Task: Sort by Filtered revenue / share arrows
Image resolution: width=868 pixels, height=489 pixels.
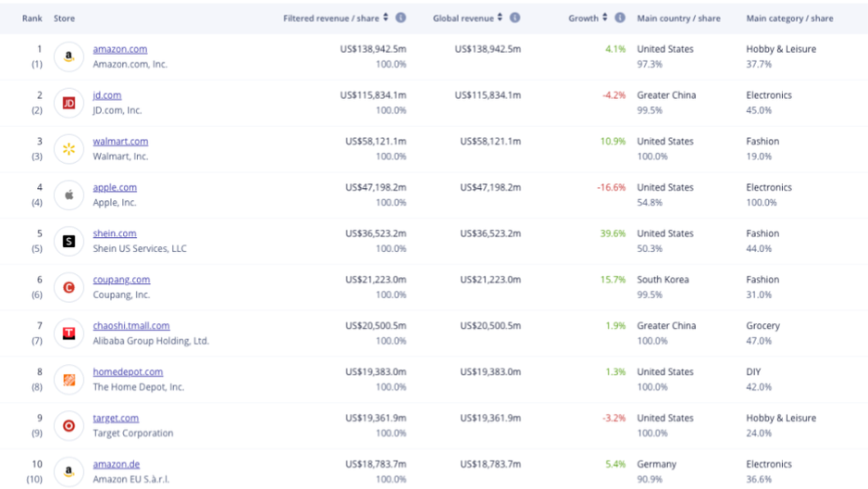Action: (x=386, y=18)
